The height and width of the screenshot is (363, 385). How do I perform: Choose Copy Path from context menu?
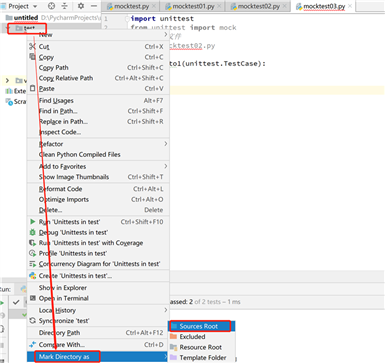pyautogui.click(x=98, y=68)
